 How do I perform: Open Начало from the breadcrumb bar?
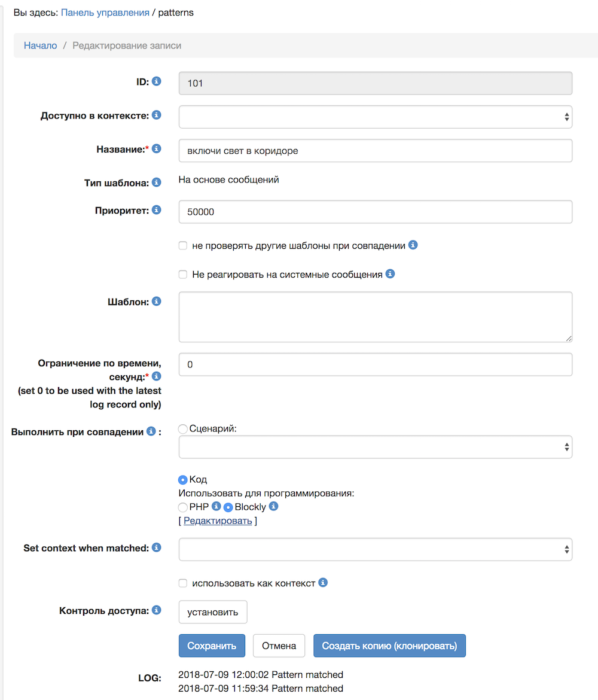pyautogui.click(x=40, y=45)
